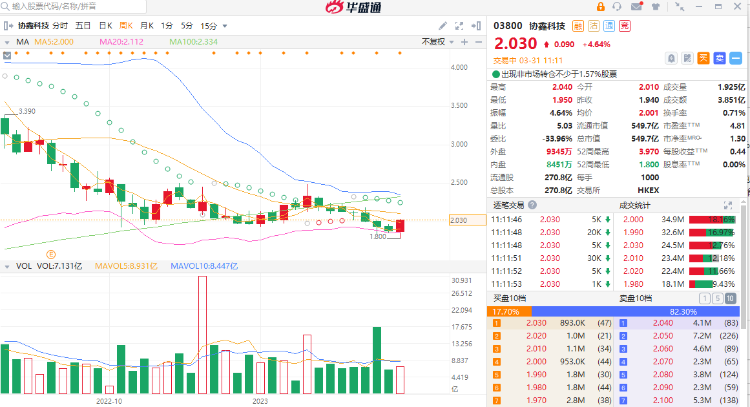Click bid level 5 row at 1.990
The image size is (750, 407).
(x=549, y=374)
